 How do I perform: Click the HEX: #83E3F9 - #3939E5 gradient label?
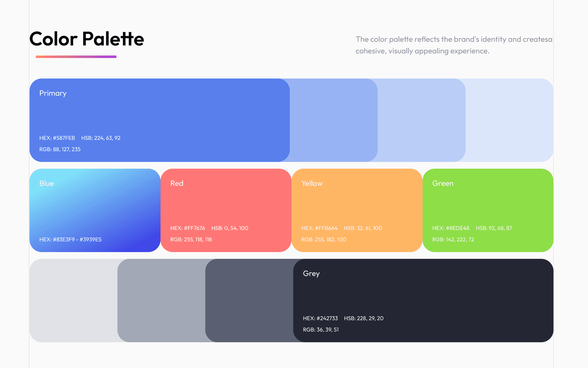point(70,240)
